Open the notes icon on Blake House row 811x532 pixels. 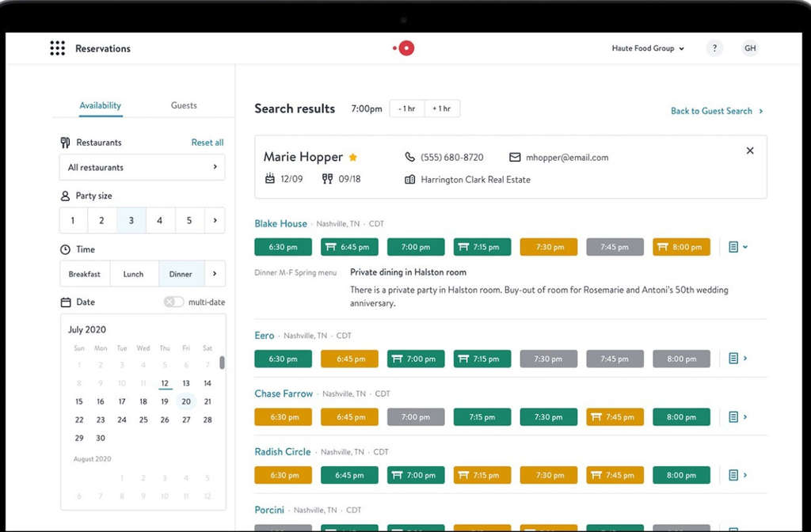pyautogui.click(x=735, y=246)
